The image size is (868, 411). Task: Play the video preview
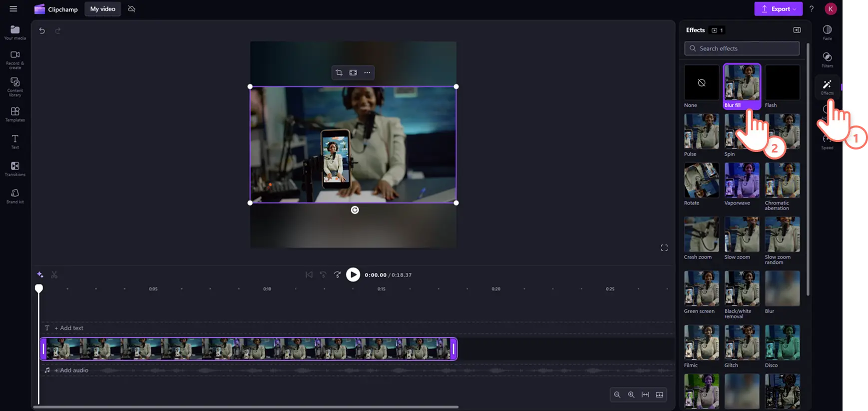coord(353,274)
